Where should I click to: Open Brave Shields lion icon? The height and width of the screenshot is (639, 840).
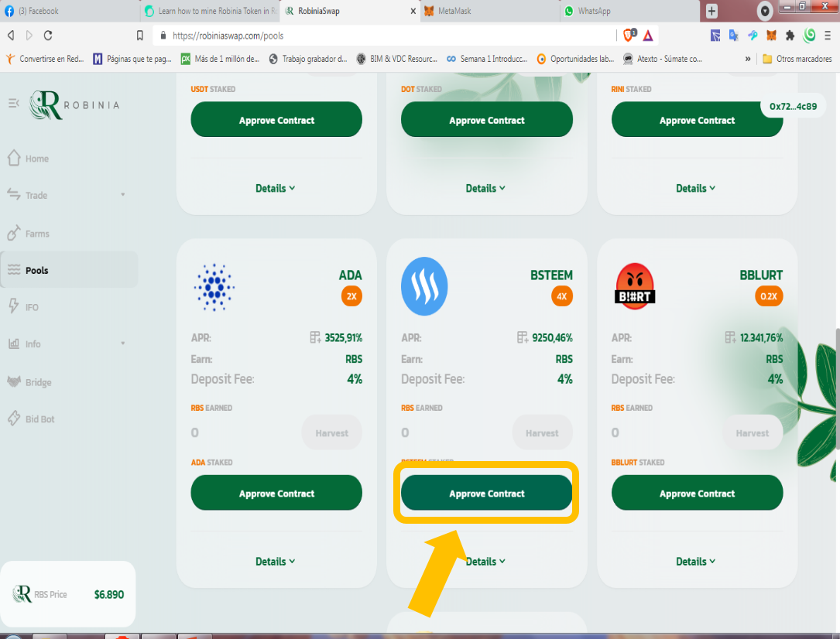[629, 36]
